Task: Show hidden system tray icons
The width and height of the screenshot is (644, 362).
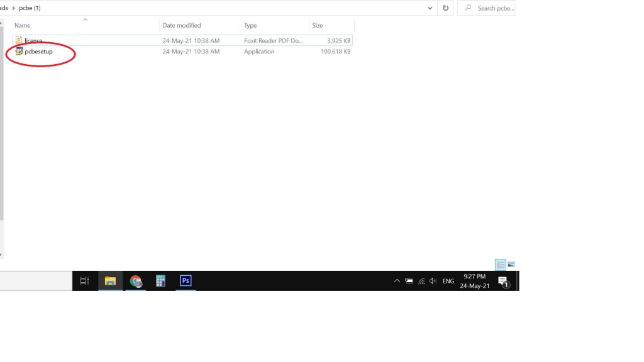Action: pos(396,281)
